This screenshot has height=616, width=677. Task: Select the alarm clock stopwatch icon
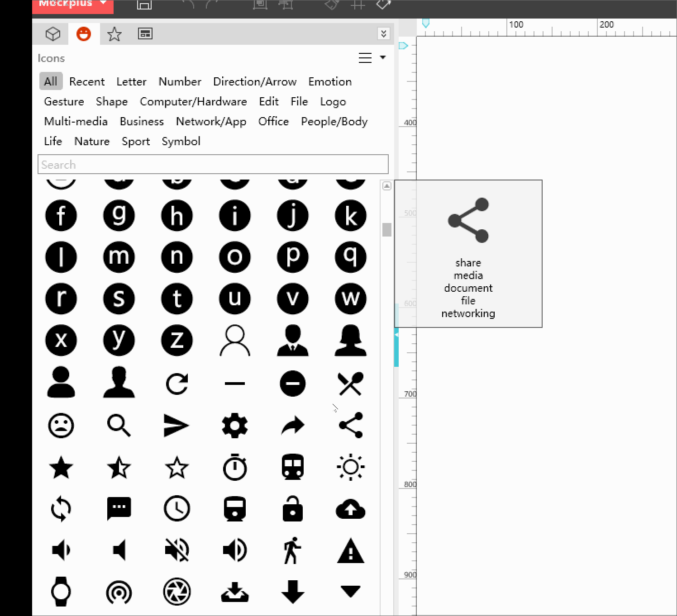point(234,467)
